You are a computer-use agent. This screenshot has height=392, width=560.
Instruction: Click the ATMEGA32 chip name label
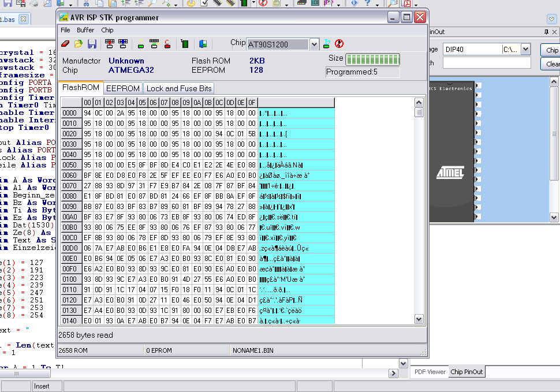pos(131,70)
